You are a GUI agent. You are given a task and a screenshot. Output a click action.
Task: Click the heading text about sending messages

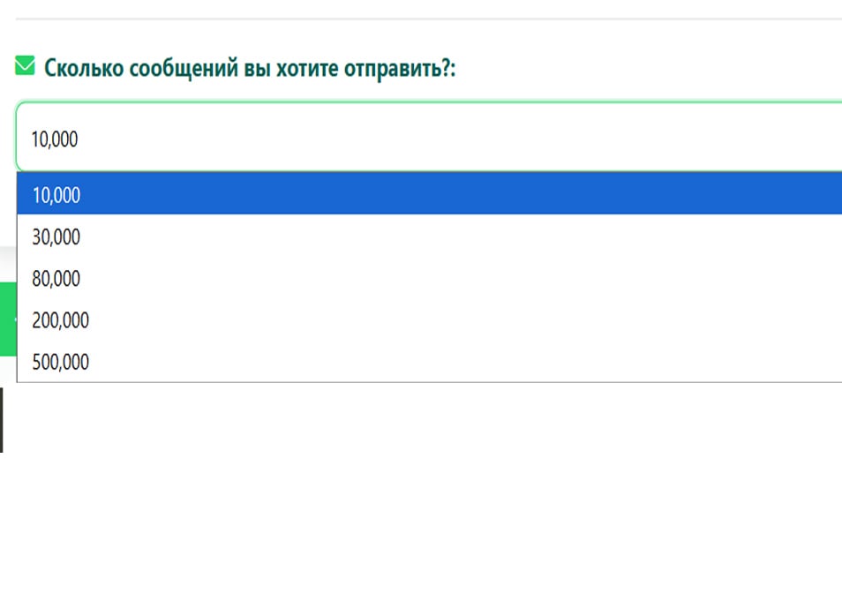pos(250,68)
